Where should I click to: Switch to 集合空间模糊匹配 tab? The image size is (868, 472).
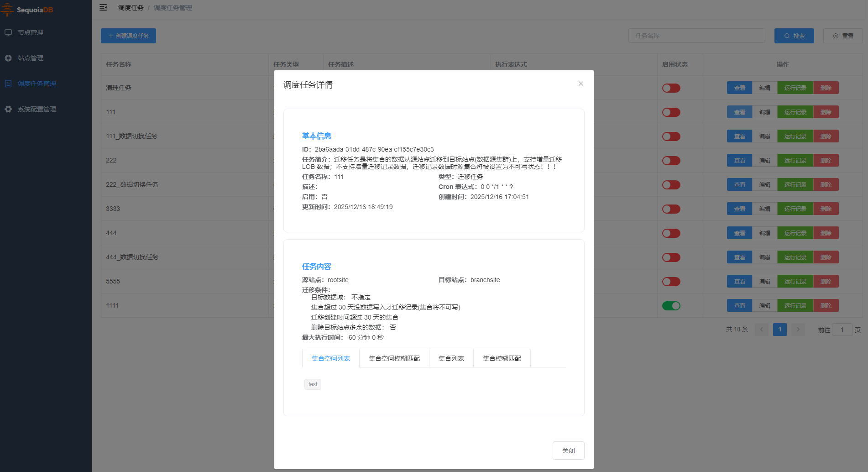pos(394,358)
